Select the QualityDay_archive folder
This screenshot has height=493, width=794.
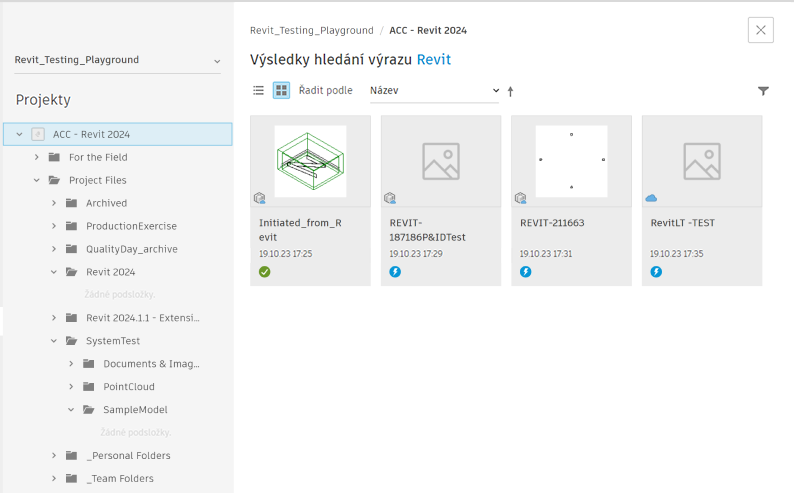pos(131,249)
